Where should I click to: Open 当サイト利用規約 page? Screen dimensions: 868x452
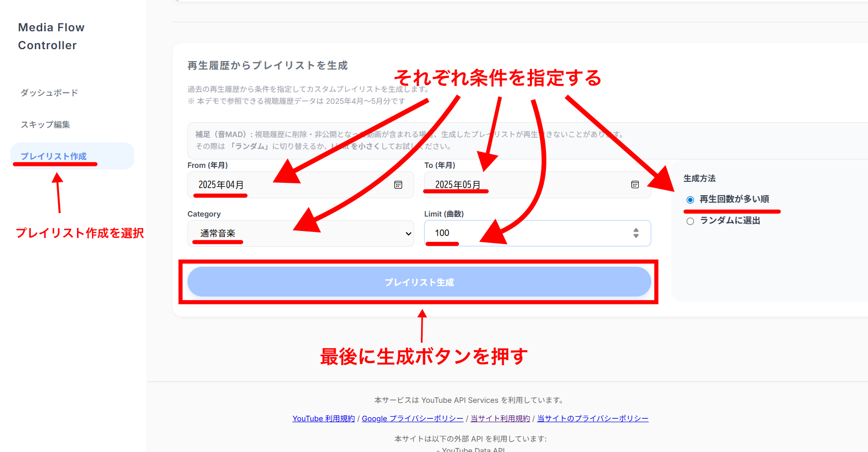(x=500, y=418)
